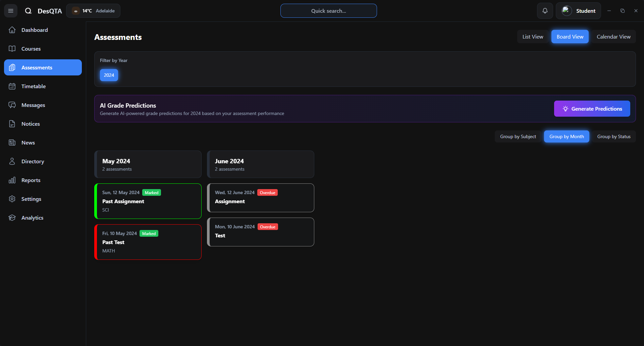The height and width of the screenshot is (346, 644).
Task: Switch to List View tab
Action: (533, 37)
